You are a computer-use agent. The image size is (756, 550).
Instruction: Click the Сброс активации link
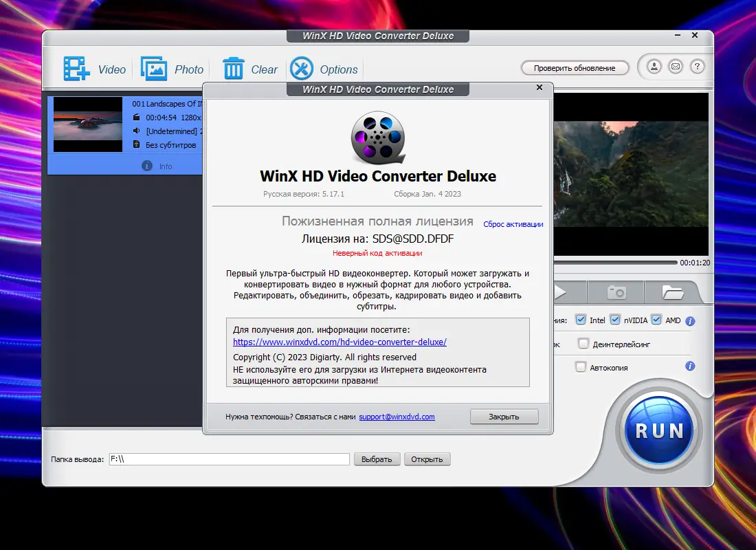(513, 224)
